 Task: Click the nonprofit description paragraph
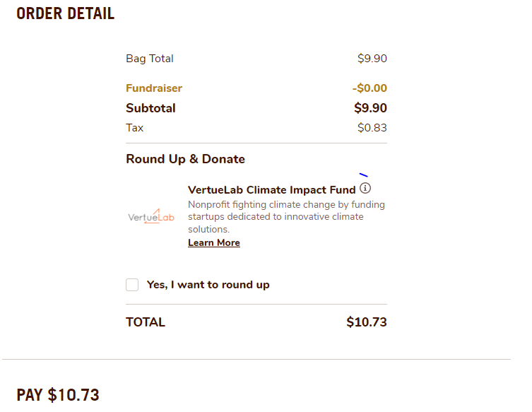tap(286, 217)
